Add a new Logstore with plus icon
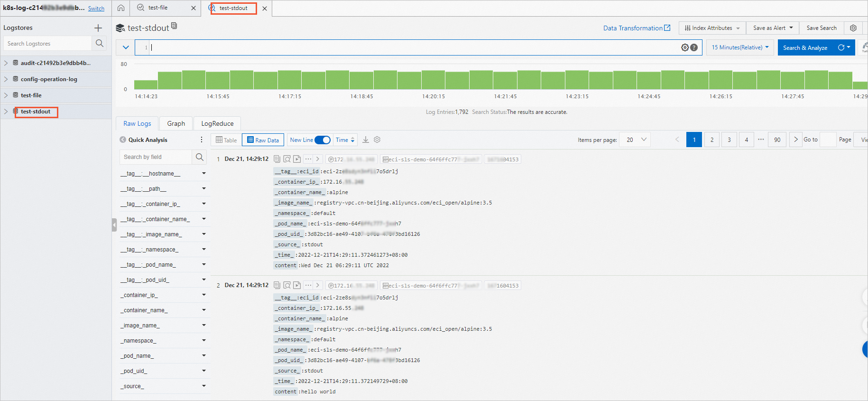 98,28
